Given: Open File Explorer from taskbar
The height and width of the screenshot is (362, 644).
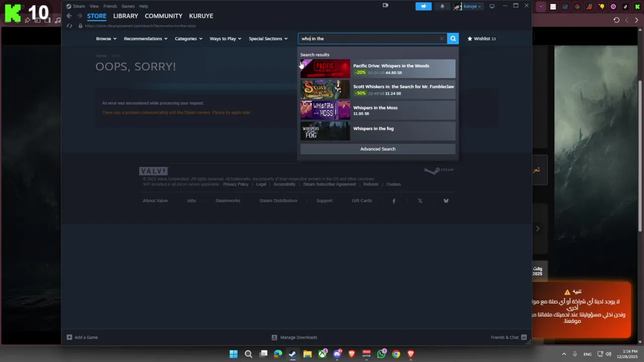Looking at the screenshot, I should tap(307, 354).
